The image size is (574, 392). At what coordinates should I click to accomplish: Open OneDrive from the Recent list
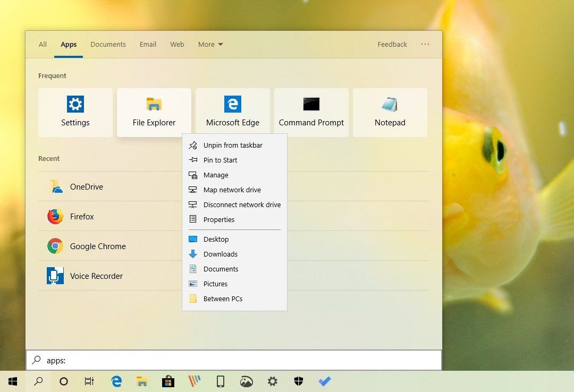[87, 186]
